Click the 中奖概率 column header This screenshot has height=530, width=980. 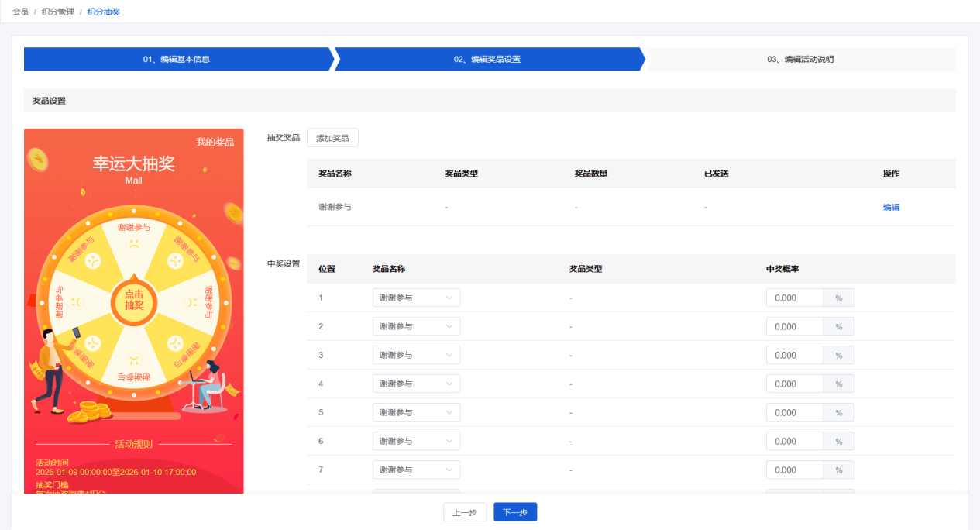[x=782, y=269]
